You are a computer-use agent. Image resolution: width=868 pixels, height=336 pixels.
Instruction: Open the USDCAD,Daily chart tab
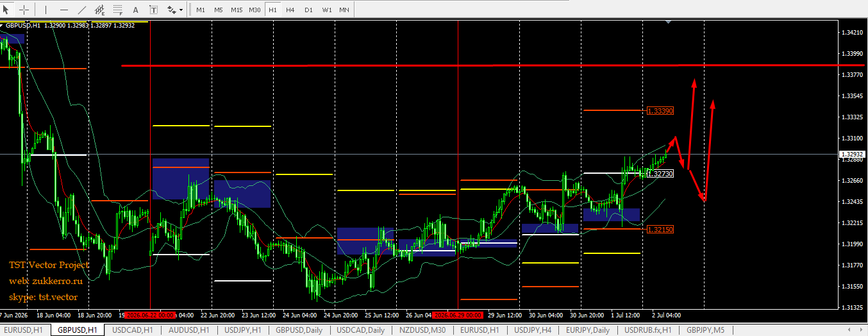pyautogui.click(x=360, y=330)
